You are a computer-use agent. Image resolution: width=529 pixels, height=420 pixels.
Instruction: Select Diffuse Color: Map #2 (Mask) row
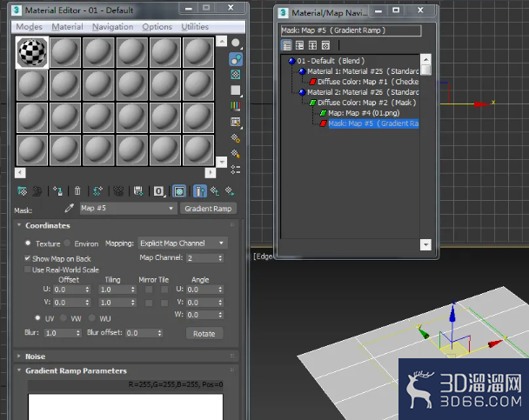click(x=366, y=103)
